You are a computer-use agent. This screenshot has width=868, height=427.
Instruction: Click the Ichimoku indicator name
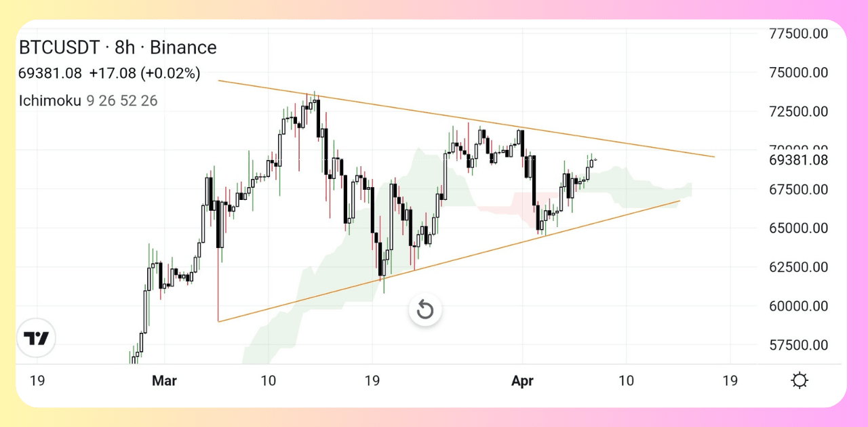[x=50, y=101]
